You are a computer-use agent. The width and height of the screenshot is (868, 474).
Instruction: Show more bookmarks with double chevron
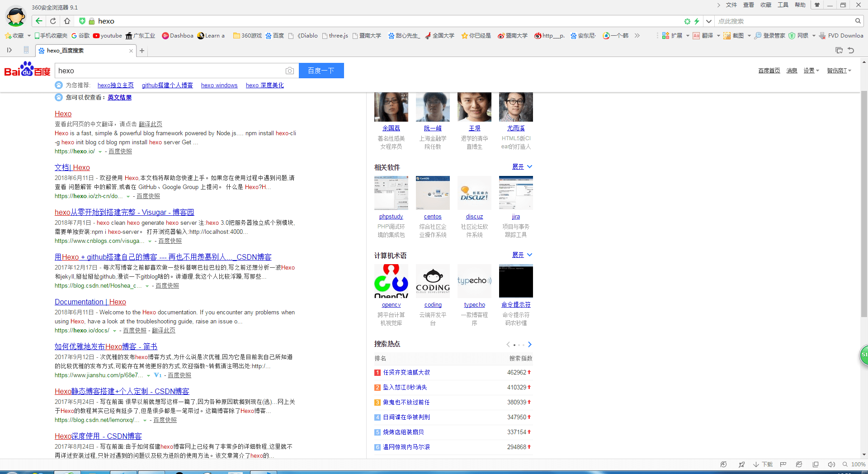click(637, 36)
